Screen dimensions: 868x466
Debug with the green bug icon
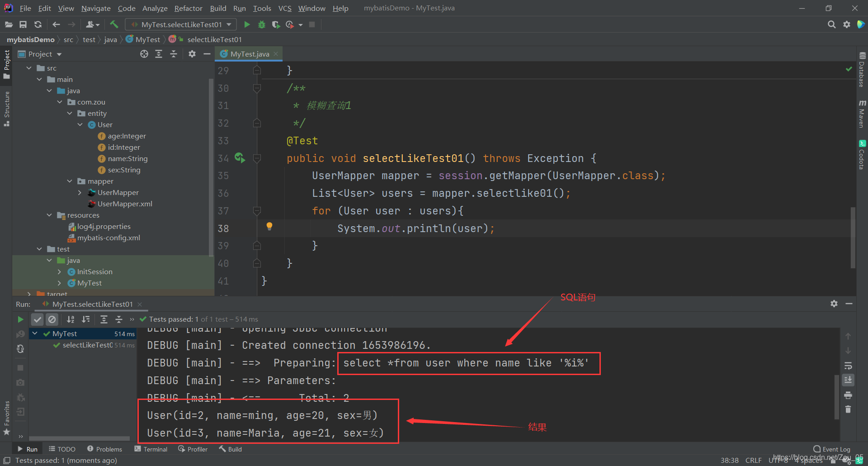261,24
